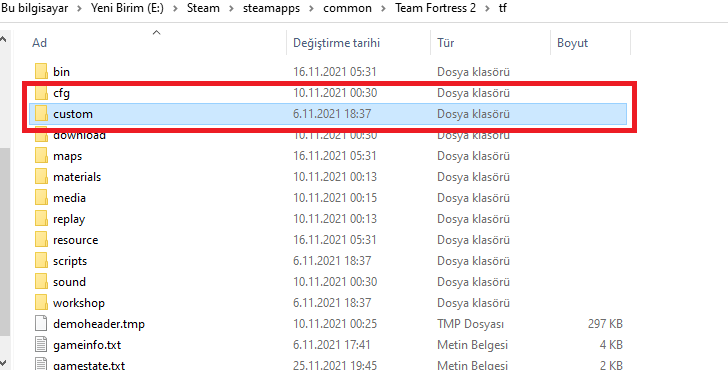Select the maps folder icon
The height and width of the screenshot is (370, 728).
tap(41, 156)
